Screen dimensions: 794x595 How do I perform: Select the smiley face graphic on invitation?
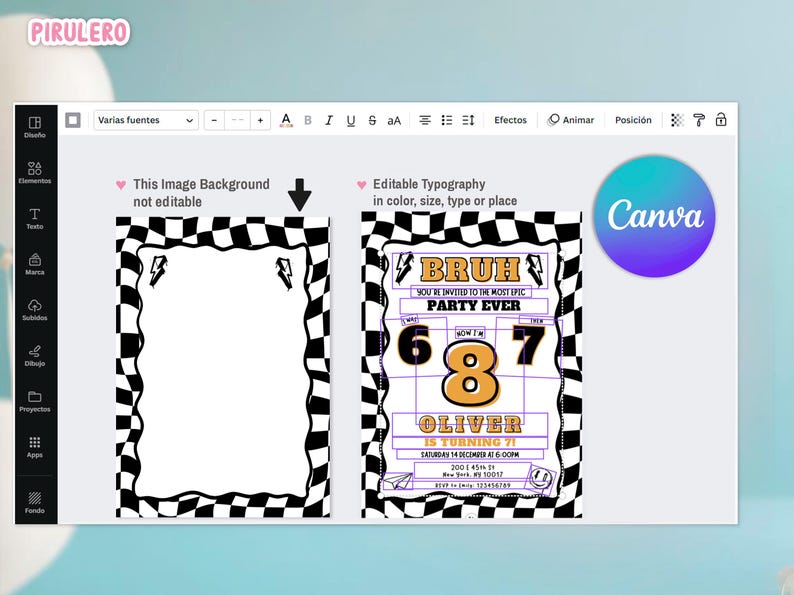click(540, 478)
